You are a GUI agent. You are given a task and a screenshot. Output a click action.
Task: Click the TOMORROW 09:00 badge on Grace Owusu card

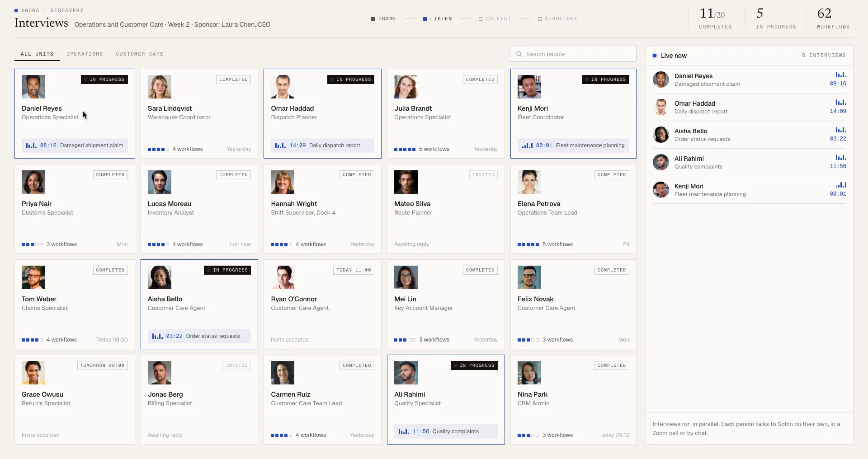point(102,365)
